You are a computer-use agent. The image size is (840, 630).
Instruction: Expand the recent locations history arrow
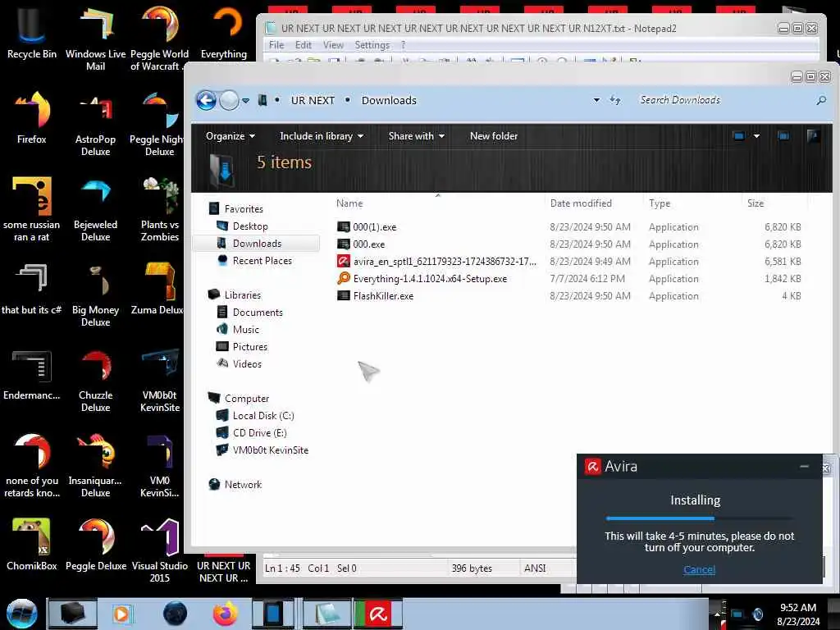(245, 100)
